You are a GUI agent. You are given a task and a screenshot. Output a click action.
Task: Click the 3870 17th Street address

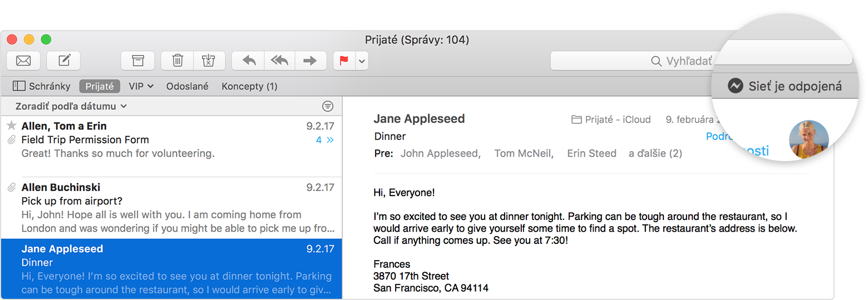pyautogui.click(x=411, y=276)
